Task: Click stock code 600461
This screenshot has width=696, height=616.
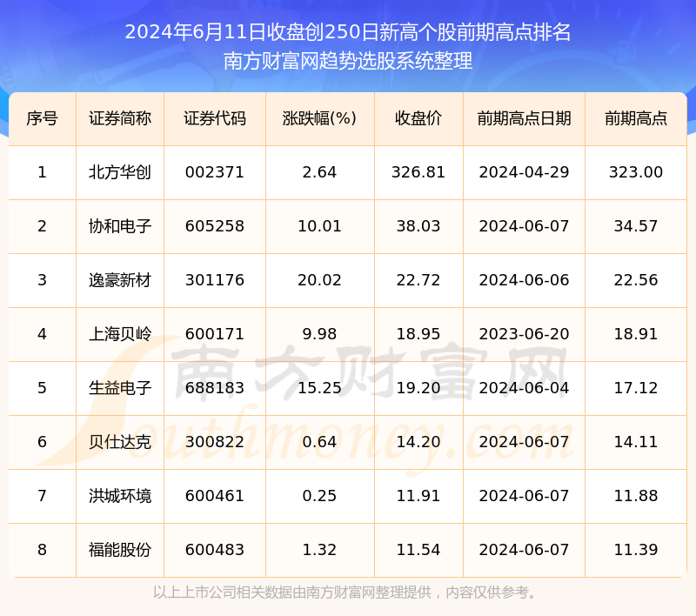Action: coord(215,496)
